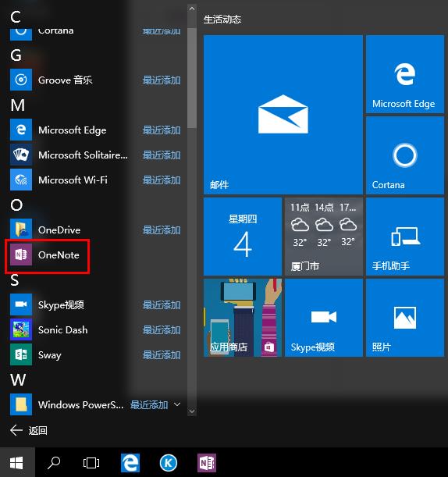Open the 照片 photos tile
This screenshot has height=477, width=448.
point(405,318)
